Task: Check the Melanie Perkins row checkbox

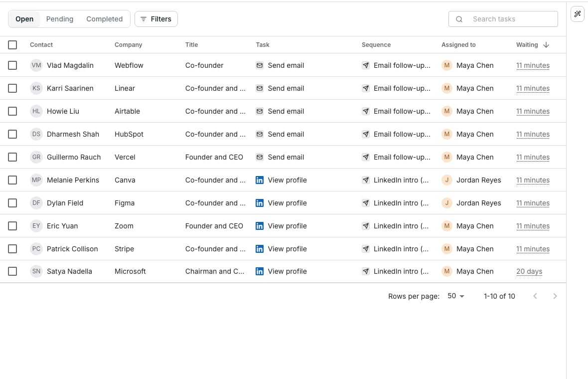Action: (x=12, y=180)
